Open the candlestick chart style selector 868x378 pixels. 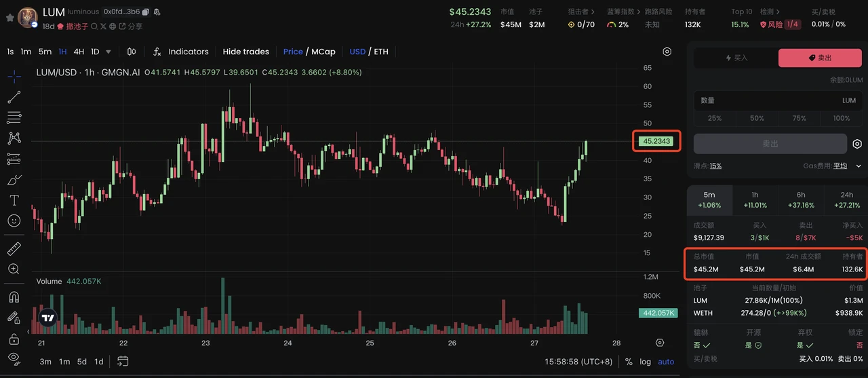[x=132, y=52]
